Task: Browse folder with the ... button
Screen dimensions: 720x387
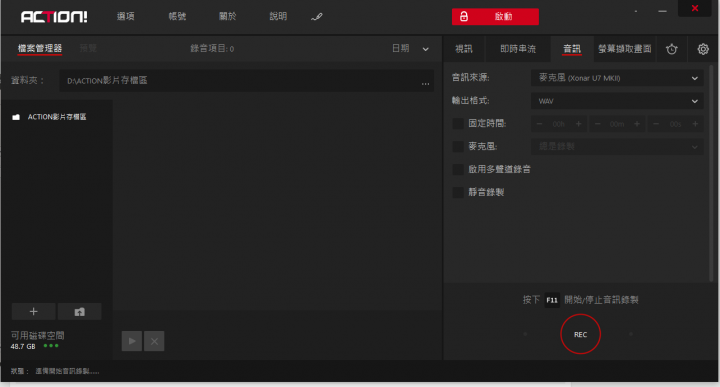Action: click(425, 83)
